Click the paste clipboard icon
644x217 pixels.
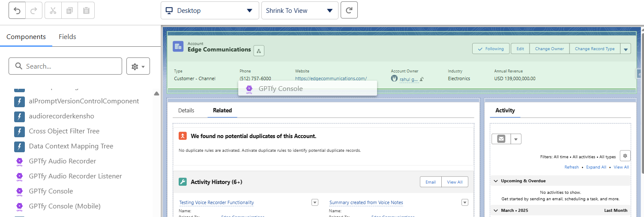86,11
